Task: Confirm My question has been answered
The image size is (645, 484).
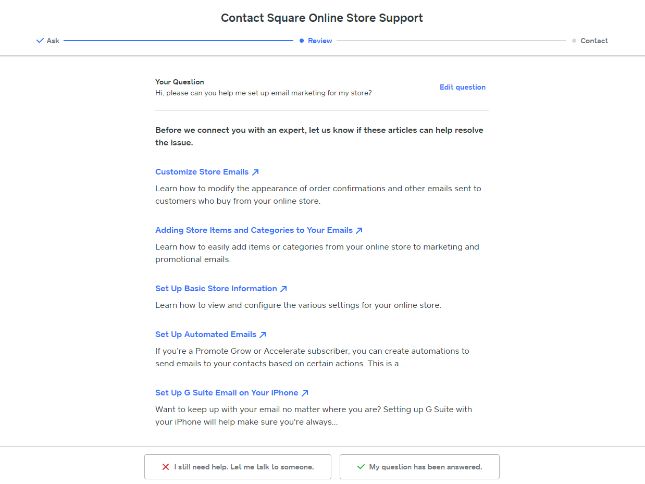Action: click(420, 467)
